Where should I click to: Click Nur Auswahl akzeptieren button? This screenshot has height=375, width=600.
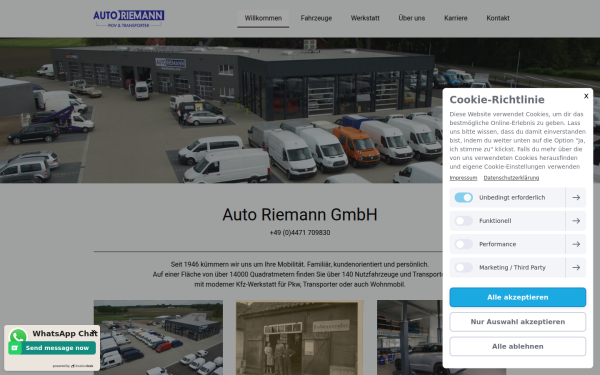(517, 322)
